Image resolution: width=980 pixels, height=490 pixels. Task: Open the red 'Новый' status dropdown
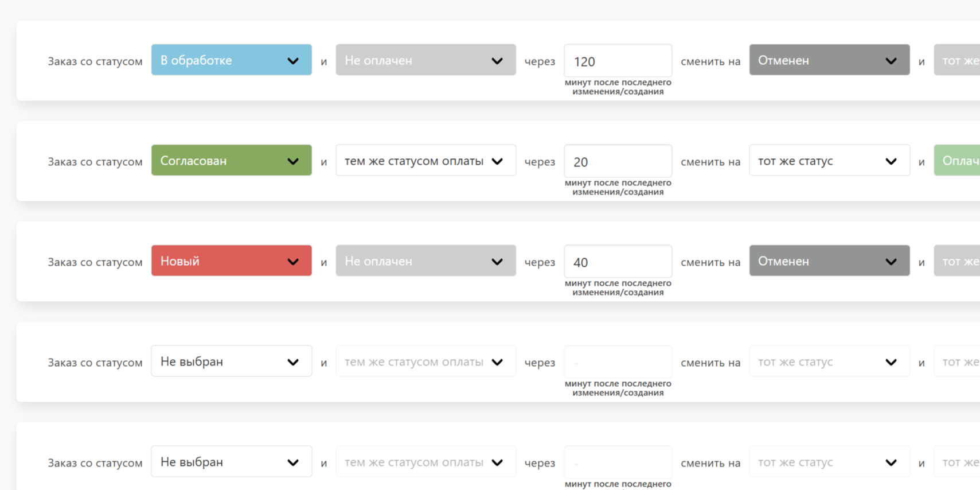pos(231,261)
